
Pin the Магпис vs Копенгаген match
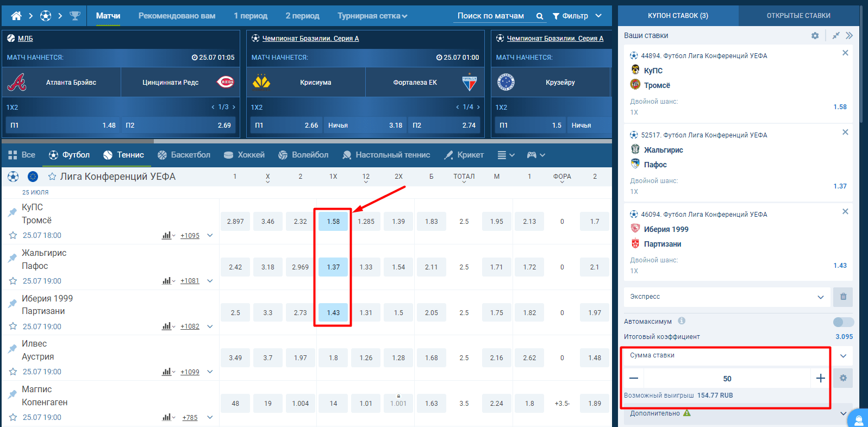tap(13, 394)
